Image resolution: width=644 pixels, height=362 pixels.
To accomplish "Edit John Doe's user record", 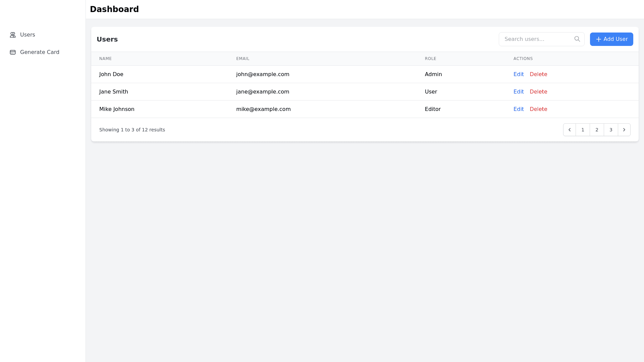I will (x=518, y=74).
